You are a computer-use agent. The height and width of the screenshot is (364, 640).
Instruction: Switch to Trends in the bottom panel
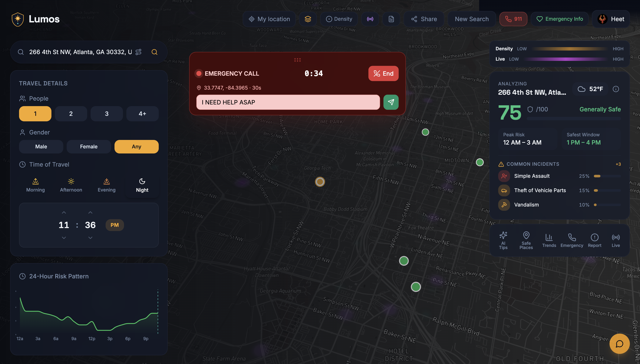pyautogui.click(x=549, y=240)
